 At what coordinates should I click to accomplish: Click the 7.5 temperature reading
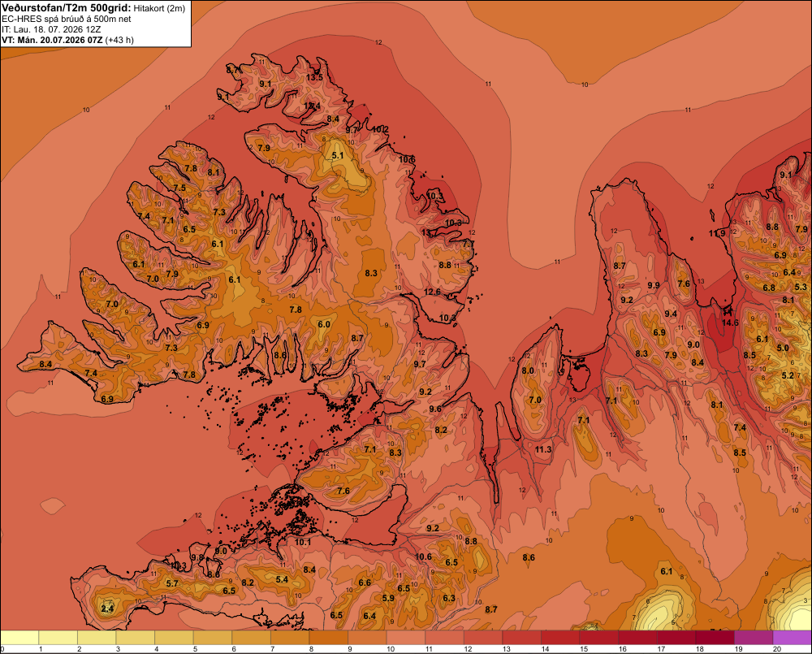coord(179,188)
